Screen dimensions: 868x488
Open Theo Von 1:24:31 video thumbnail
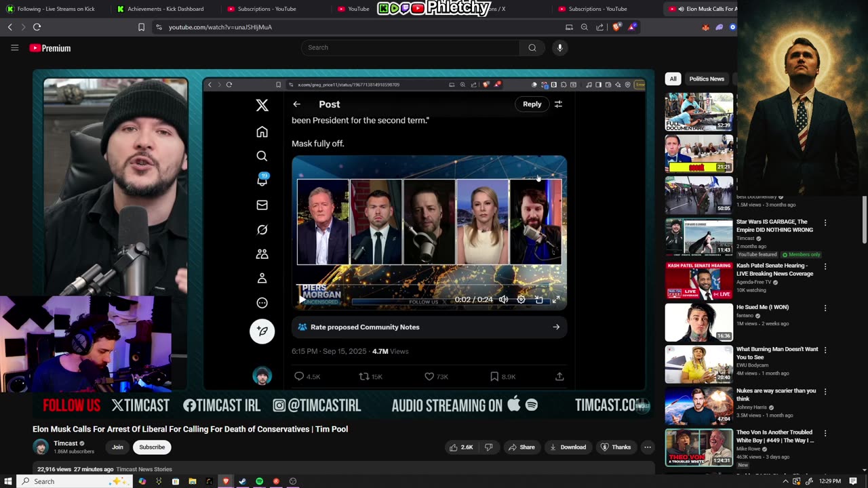(x=698, y=447)
